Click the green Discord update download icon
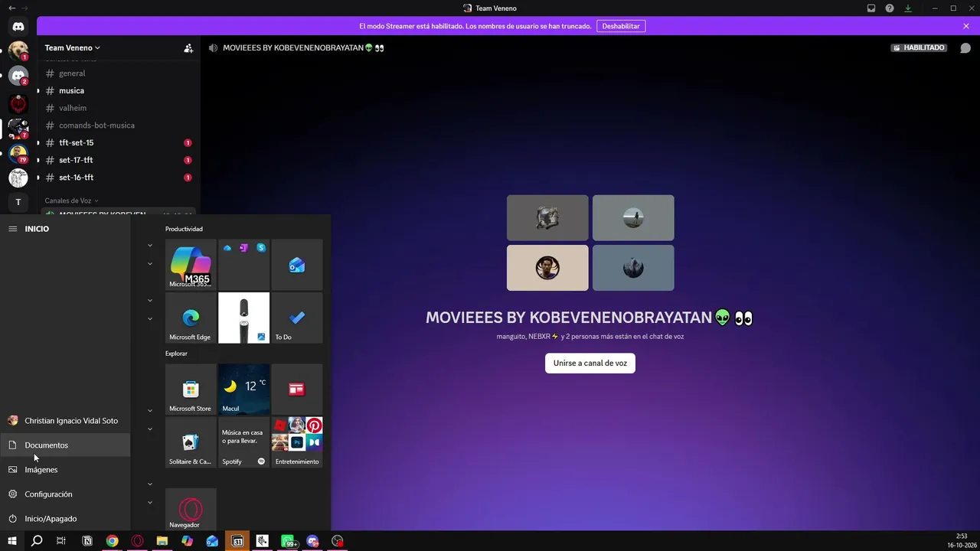This screenshot has height=551, width=980. tap(908, 8)
